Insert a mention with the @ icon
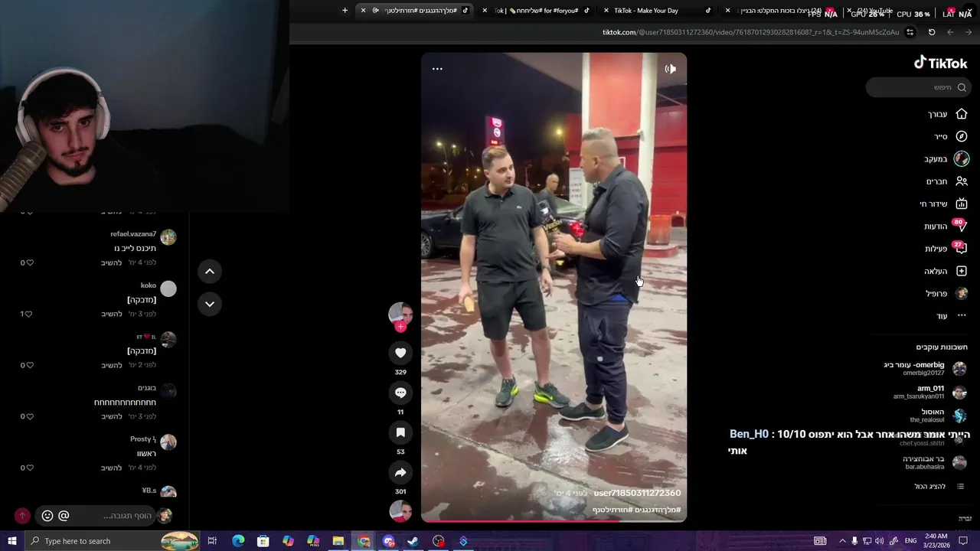 [x=64, y=516]
